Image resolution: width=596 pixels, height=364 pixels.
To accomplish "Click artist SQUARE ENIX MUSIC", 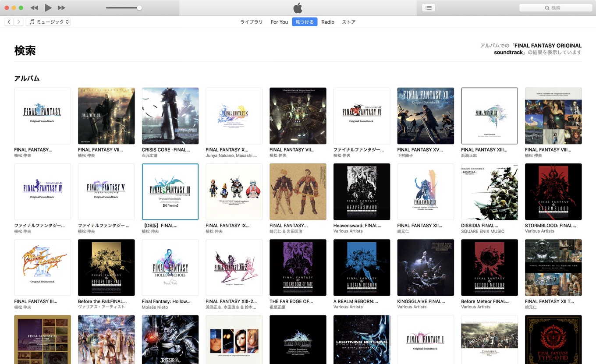I will [483, 231].
